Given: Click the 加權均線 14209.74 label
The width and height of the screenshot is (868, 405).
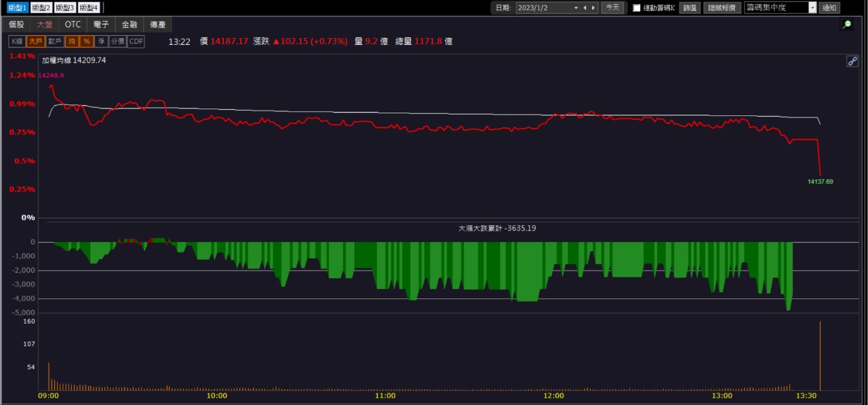Looking at the screenshot, I should tap(74, 60).
